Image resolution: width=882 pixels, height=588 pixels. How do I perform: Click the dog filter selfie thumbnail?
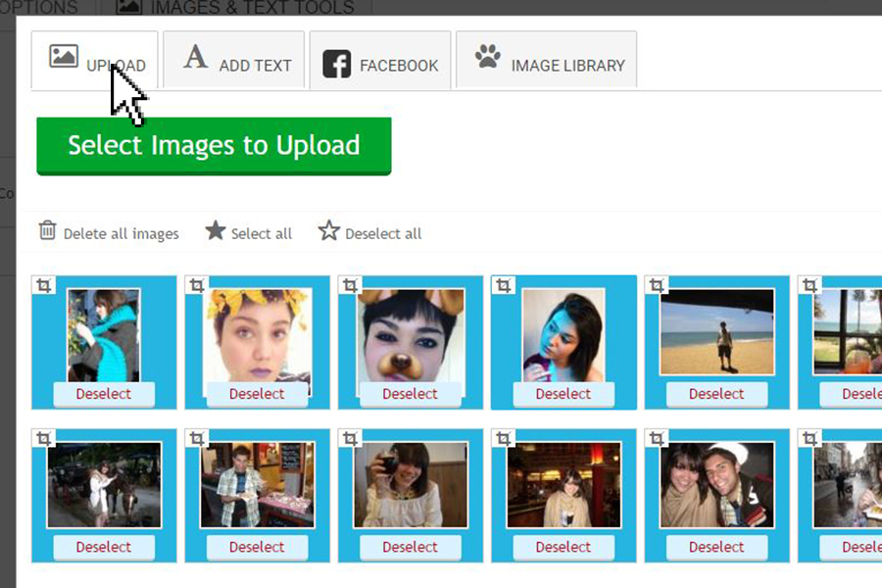411,335
